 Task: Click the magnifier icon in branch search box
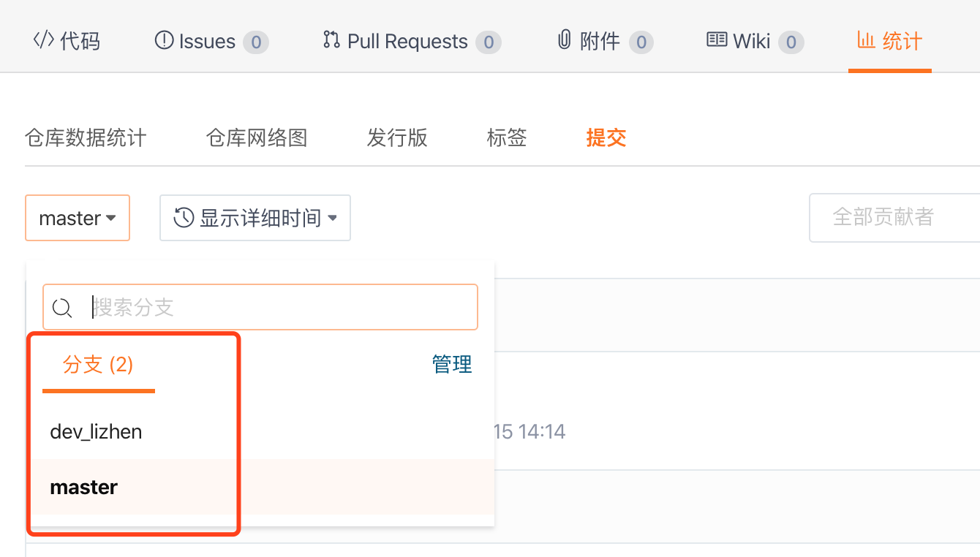pyautogui.click(x=62, y=307)
